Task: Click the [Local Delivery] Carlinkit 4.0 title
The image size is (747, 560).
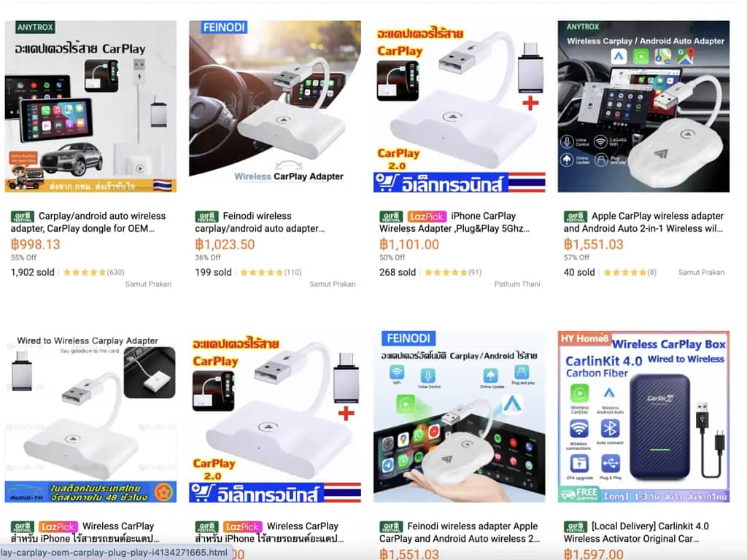Action: coord(636,532)
